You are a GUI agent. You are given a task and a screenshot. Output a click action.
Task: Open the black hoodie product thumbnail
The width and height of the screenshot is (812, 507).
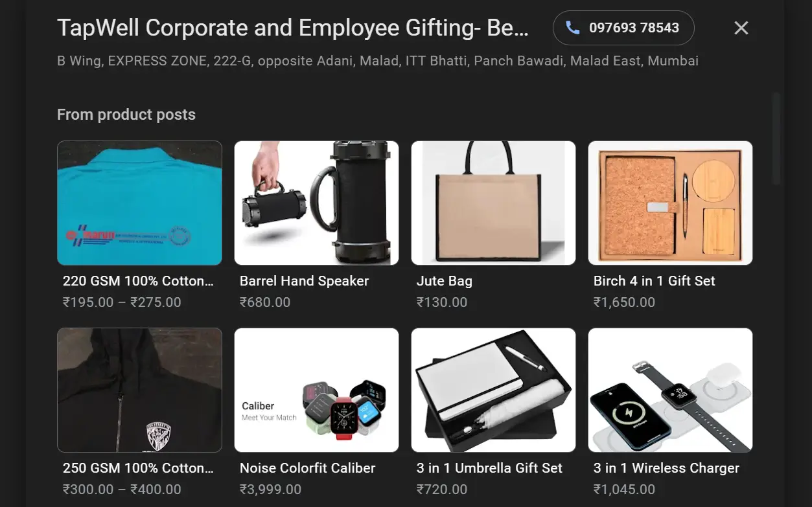pyautogui.click(x=139, y=390)
